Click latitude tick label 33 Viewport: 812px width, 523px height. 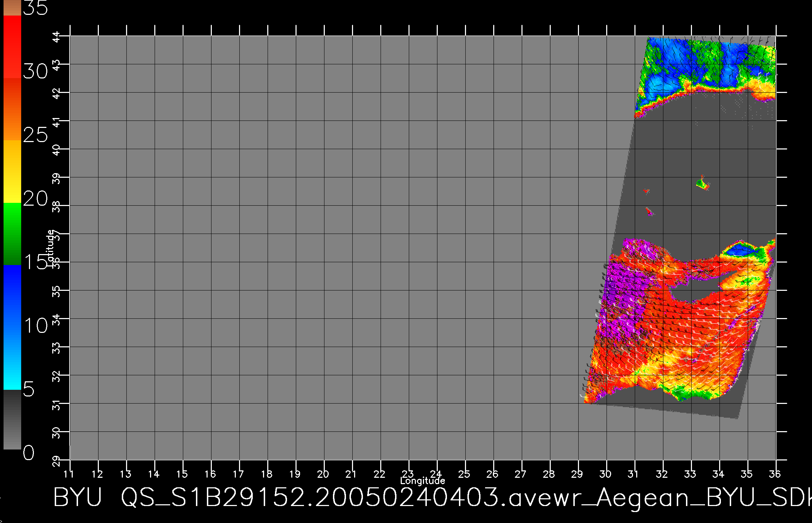(56, 348)
